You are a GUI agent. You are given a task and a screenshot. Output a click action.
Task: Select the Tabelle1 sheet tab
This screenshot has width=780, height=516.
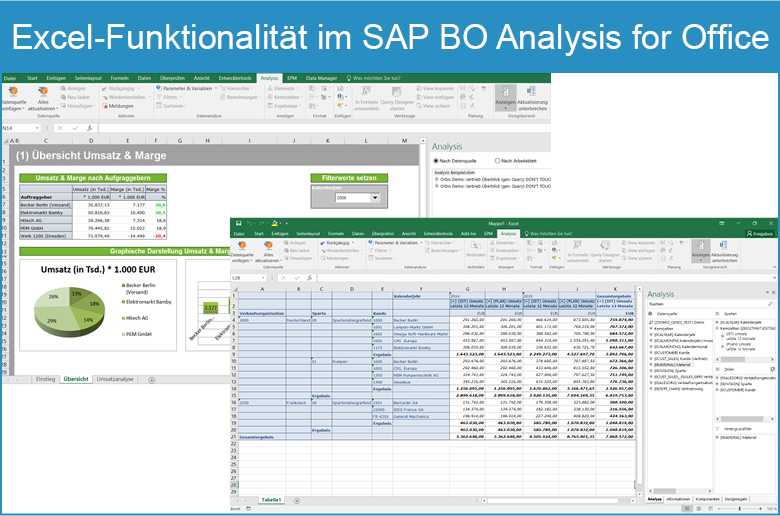tap(271, 500)
